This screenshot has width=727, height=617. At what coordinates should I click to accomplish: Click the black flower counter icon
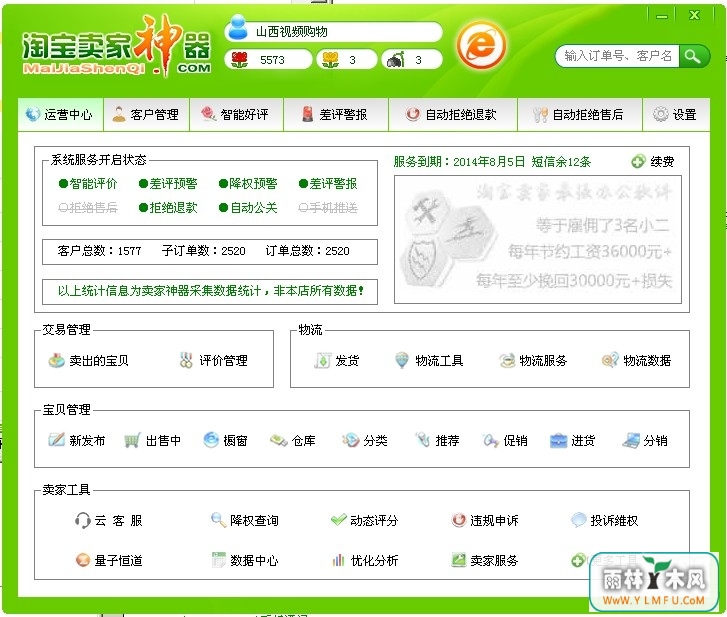click(x=395, y=60)
